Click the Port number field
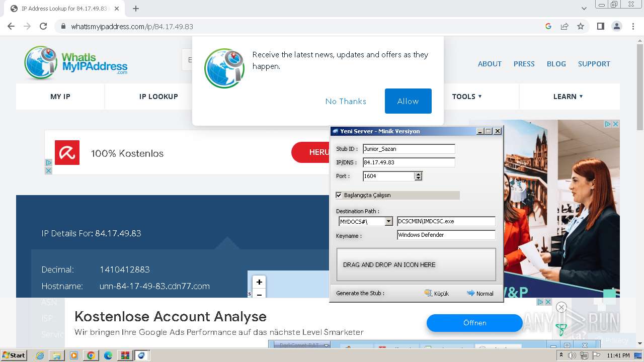The height and width of the screenshot is (362, 644). coord(388,176)
